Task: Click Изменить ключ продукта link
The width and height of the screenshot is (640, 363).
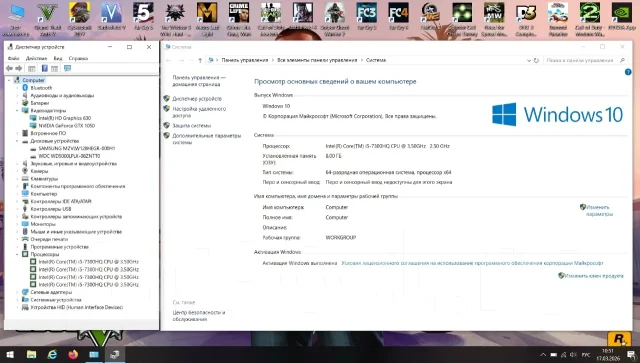Action: (594, 276)
